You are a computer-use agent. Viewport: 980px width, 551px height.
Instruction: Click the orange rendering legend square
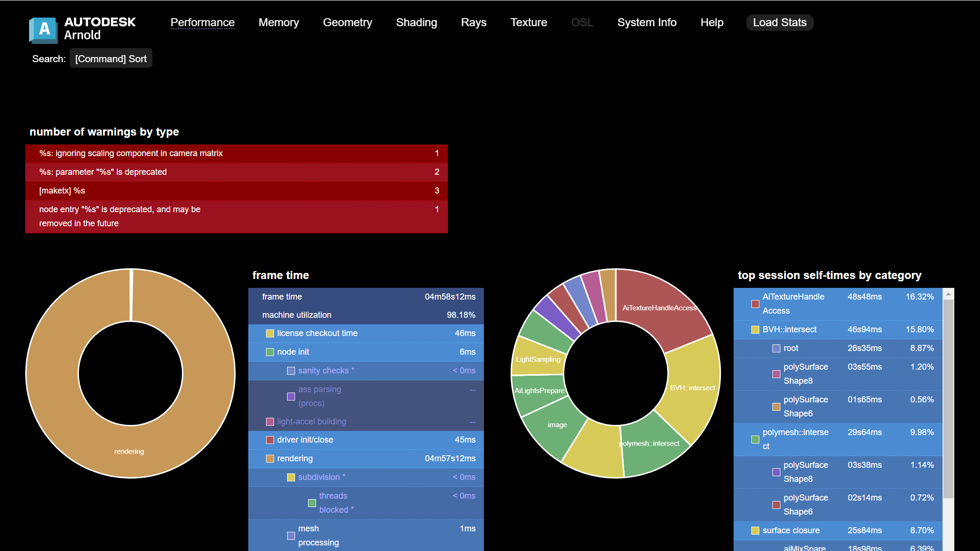click(270, 458)
